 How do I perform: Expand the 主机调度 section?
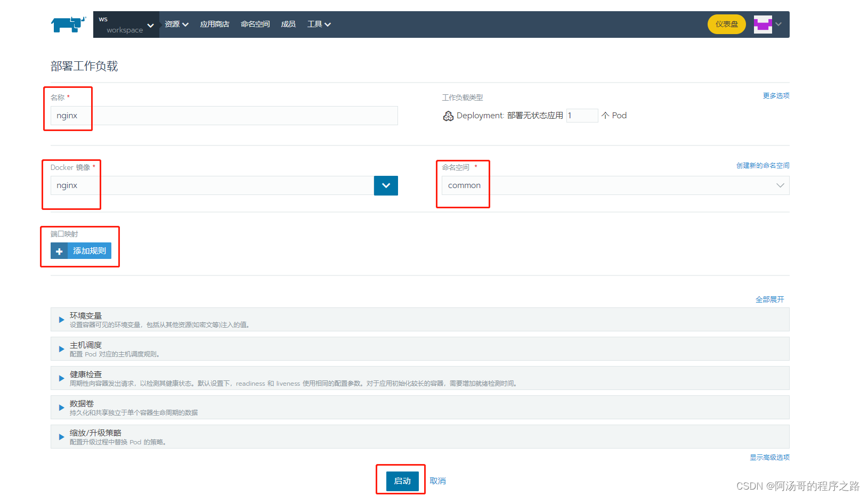pos(420,349)
